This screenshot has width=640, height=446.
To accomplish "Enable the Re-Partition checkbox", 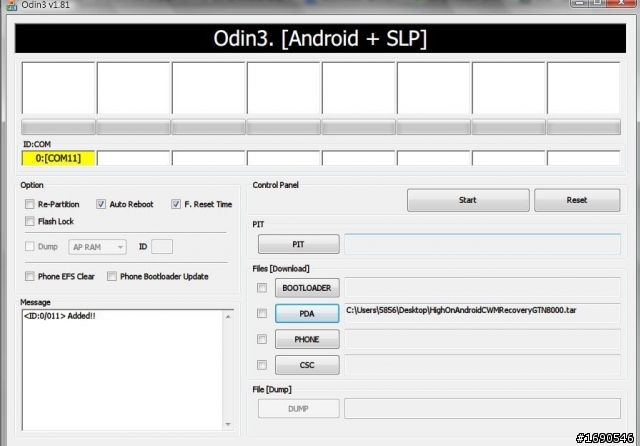I will click(x=29, y=204).
